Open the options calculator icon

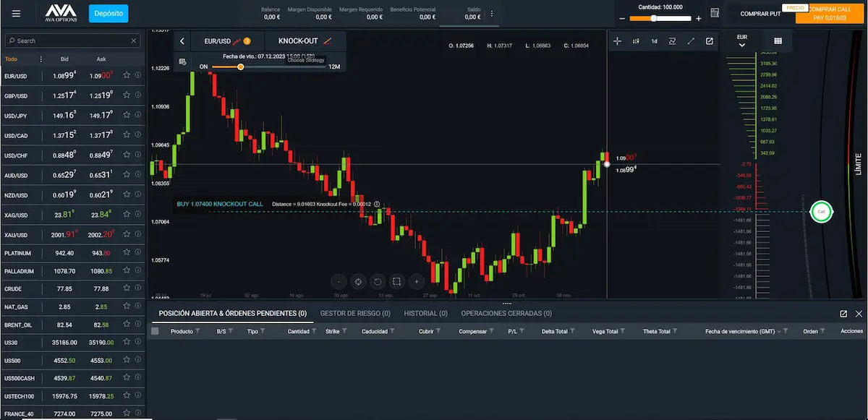pyautogui.click(x=715, y=13)
